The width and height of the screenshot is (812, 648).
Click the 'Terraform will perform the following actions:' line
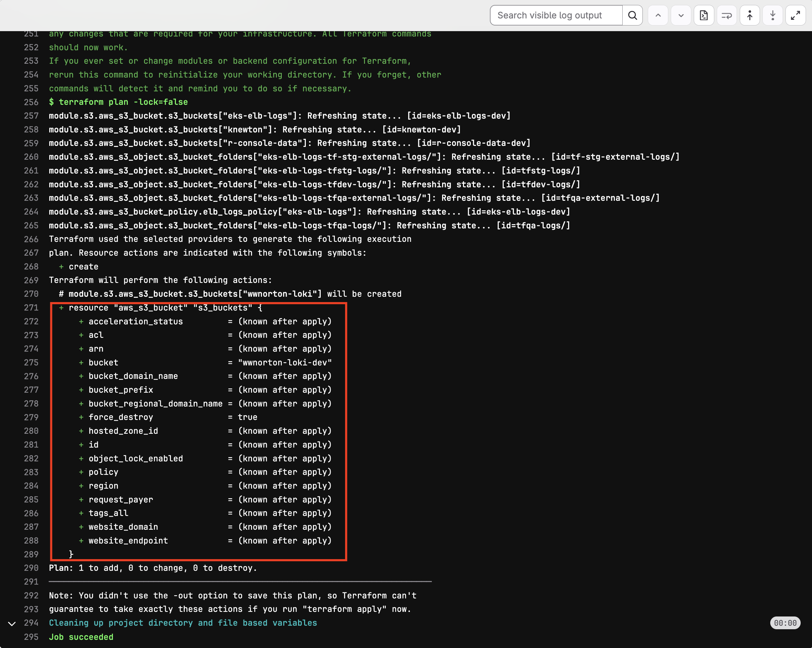point(160,280)
